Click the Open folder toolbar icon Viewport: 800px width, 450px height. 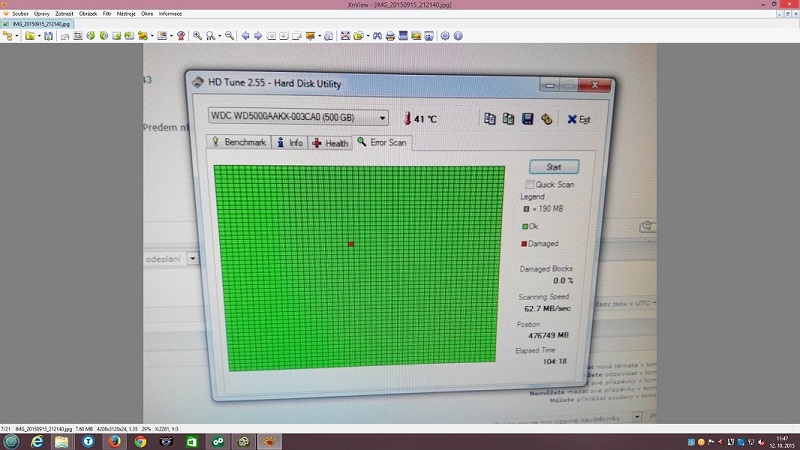point(30,36)
